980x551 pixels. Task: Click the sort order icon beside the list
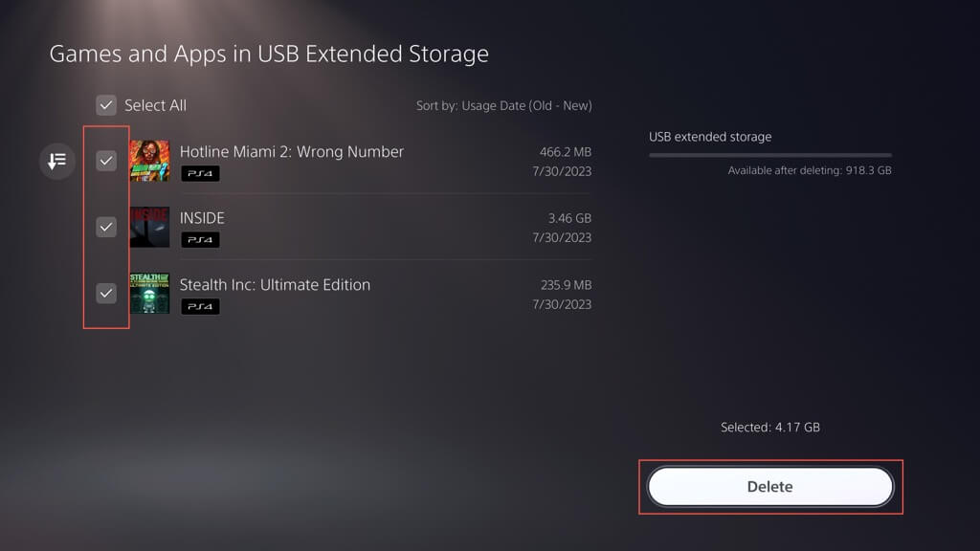point(56,161)
